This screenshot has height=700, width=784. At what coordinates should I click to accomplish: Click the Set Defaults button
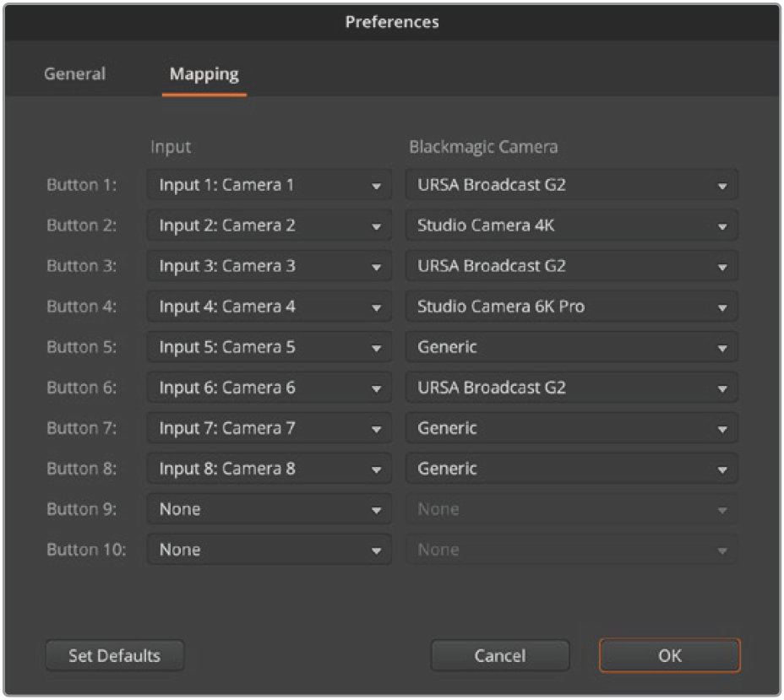pyautogui.click(x=115, y=655)
